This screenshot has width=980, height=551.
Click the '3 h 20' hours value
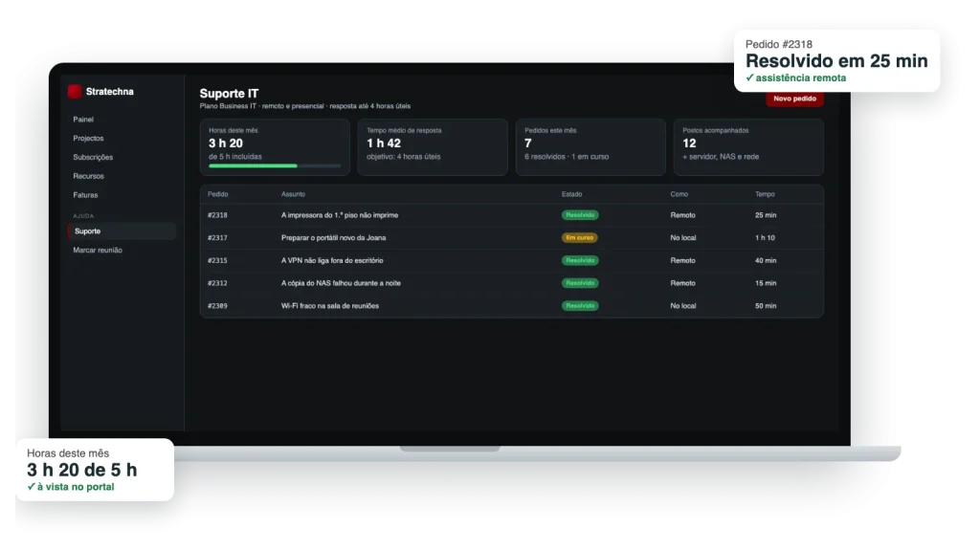[x=226, y=143]
